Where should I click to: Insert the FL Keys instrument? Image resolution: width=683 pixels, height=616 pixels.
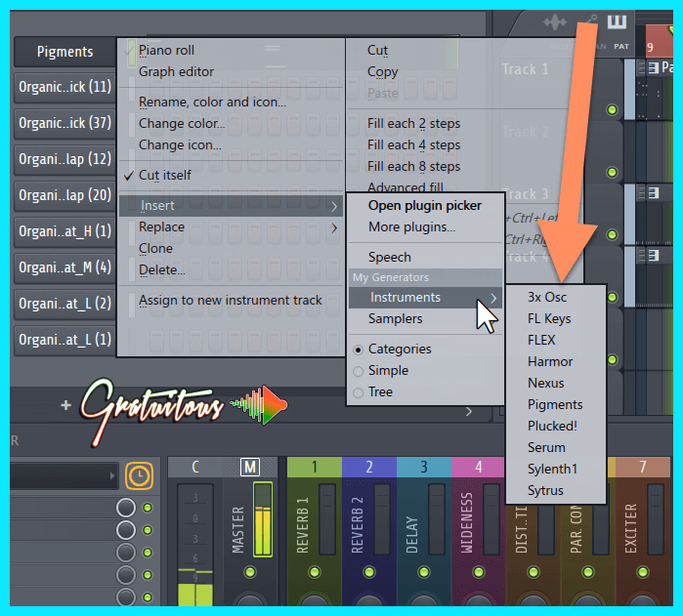point(556,319)
